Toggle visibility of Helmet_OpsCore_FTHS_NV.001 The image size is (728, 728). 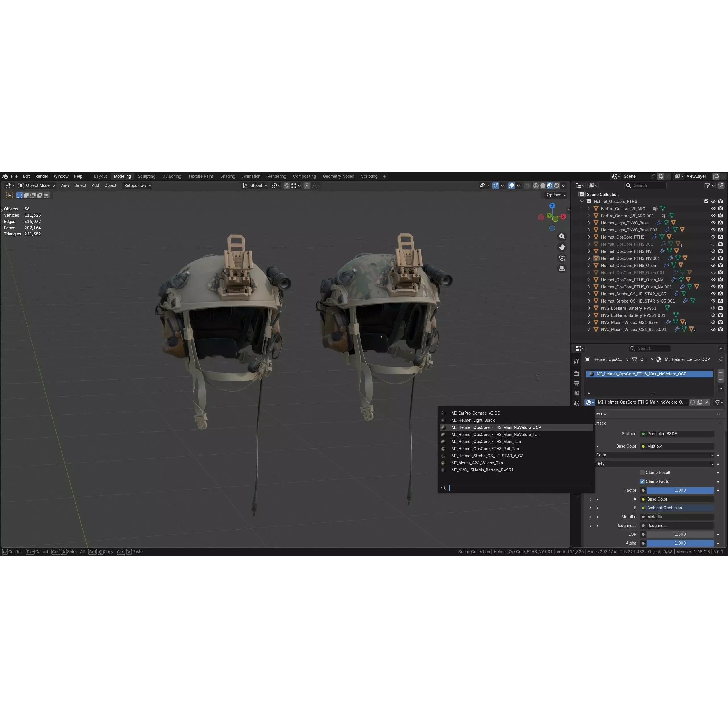click(x=713, y=258)
